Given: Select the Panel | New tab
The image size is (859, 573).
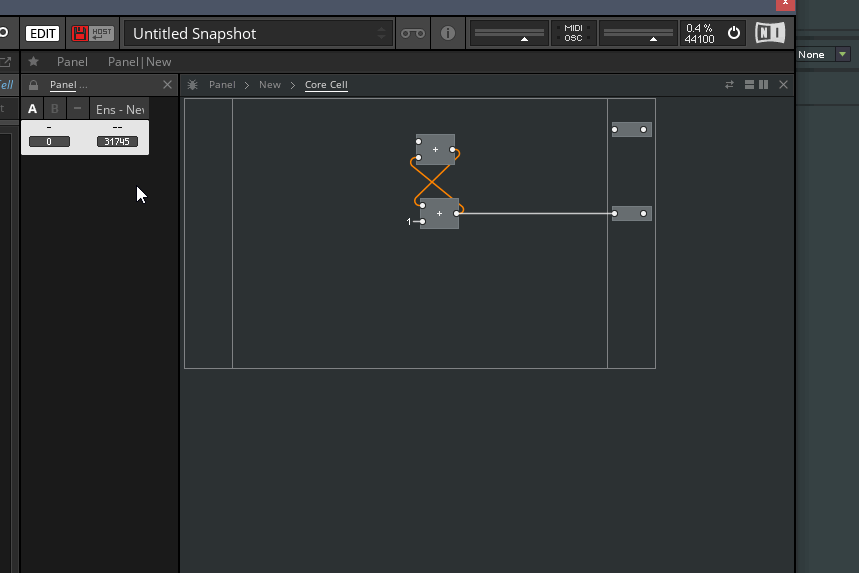Looking at the screenshot, I should pyautogui.click(x=139, y=62).
